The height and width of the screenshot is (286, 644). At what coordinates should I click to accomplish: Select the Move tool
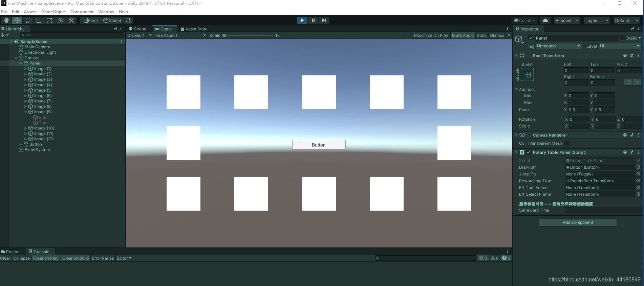tap(17, 20)
